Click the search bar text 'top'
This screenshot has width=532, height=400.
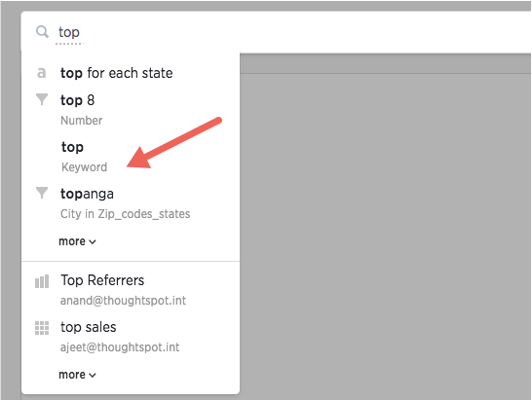coord(69,32)
